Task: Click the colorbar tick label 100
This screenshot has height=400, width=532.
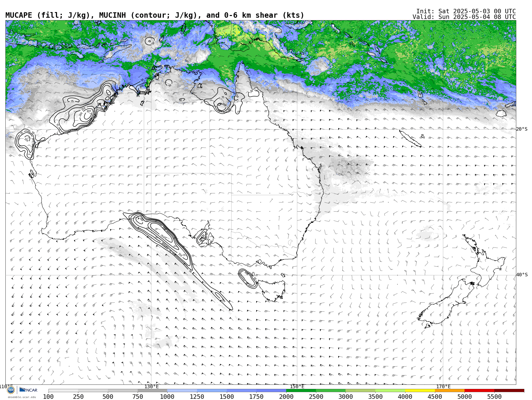Action: click(48, 397)
